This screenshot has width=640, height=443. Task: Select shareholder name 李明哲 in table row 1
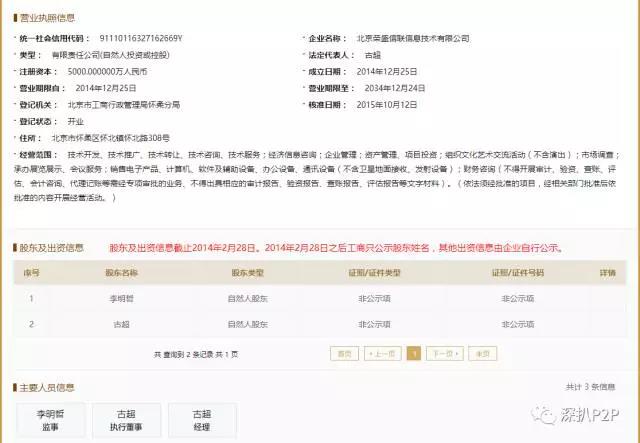(122, 298)
